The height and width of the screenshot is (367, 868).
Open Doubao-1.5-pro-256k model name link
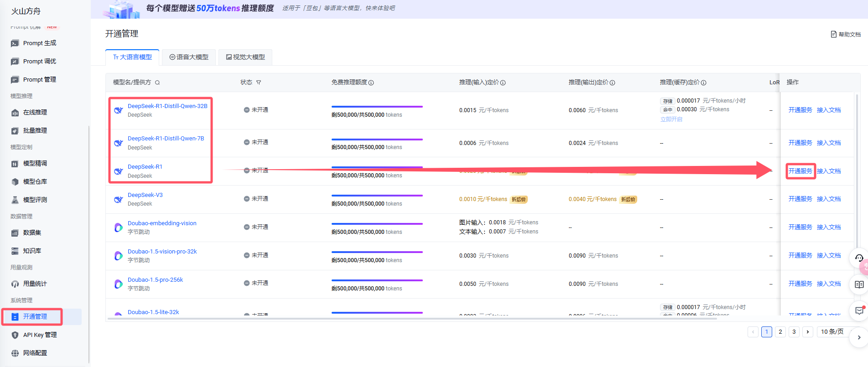(155, 279)
